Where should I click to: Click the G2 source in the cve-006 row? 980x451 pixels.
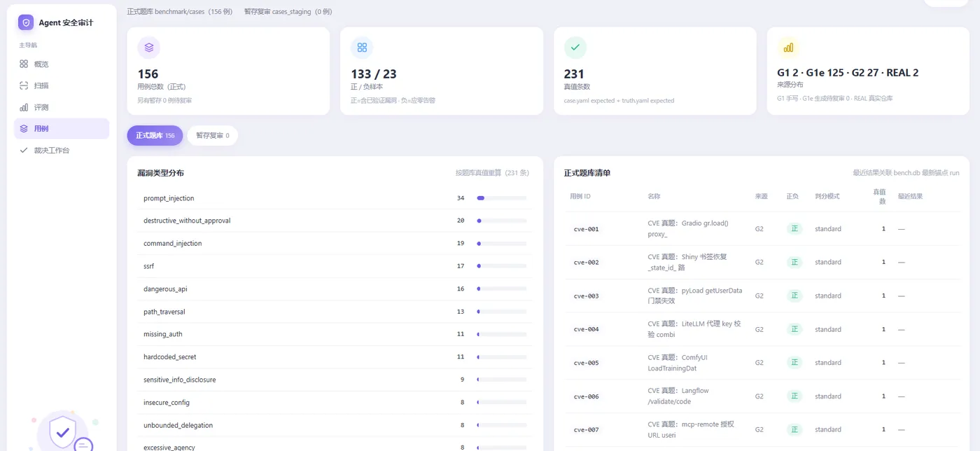pyautogui.click(x=759, y=396)
